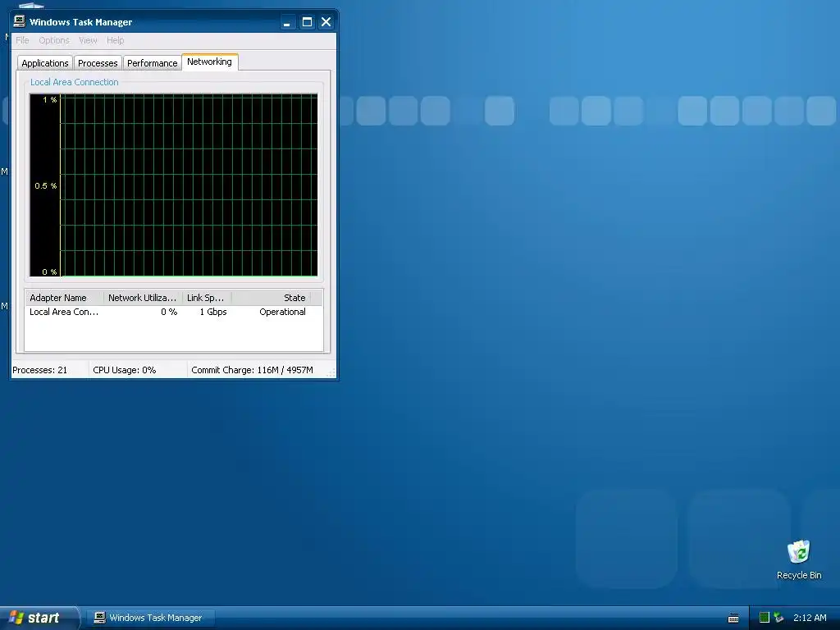This screenshot has width=840, height=630.
Task: Switch to the Applications tab
Action: coord(45,63)
